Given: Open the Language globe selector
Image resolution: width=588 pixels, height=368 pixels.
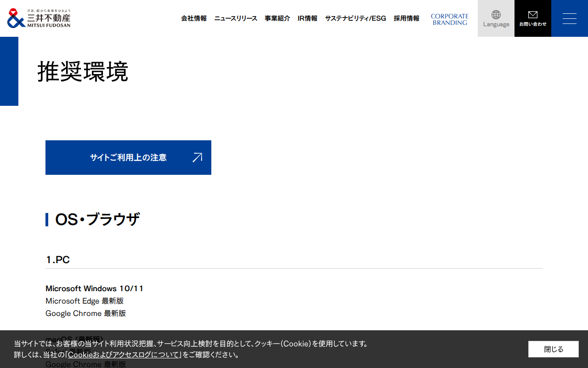Looking at the screenshot, I should pos(496,18).
